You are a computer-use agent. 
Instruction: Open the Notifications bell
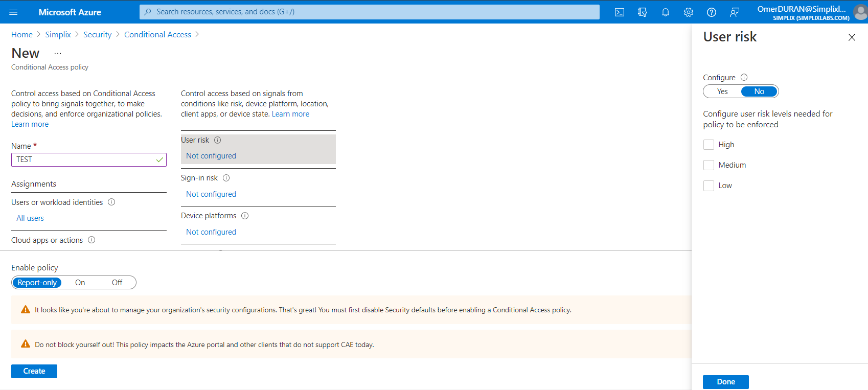coord(666,12)
